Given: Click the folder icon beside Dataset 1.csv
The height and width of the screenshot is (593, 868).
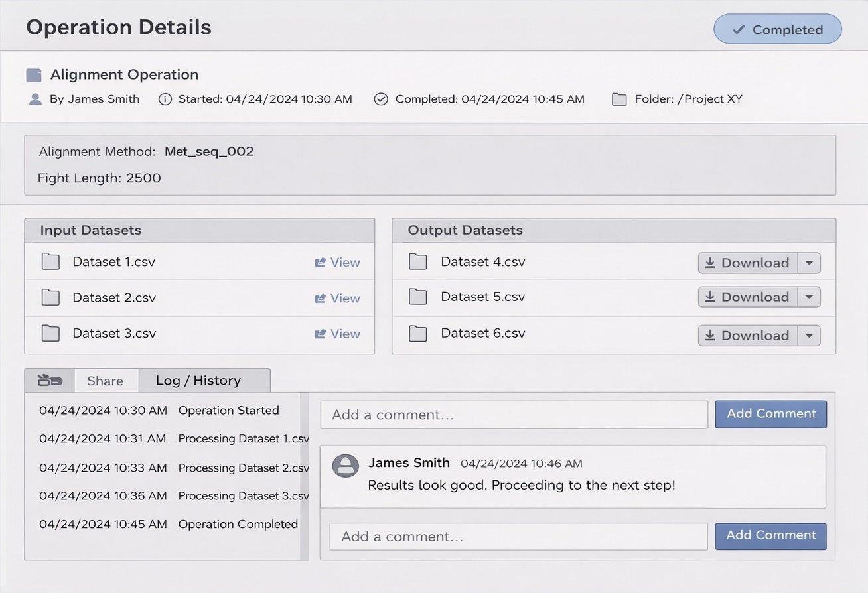Looking at the screenshot, I should click(50, 261).
